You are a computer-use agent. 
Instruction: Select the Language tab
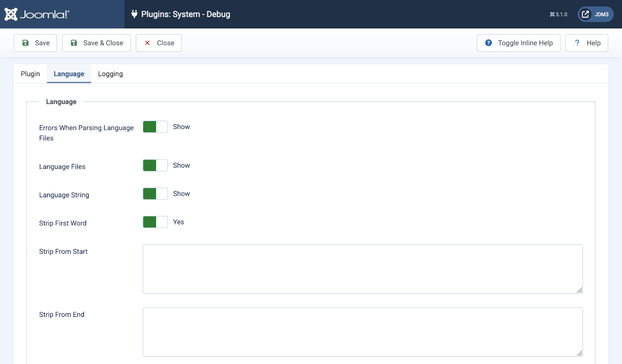pyautogui.click(x=68, y=74)
